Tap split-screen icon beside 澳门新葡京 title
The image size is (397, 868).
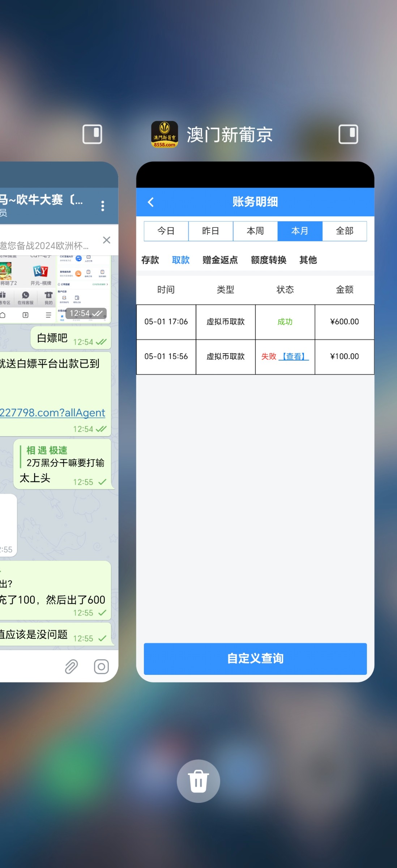(x=348, y=135)
